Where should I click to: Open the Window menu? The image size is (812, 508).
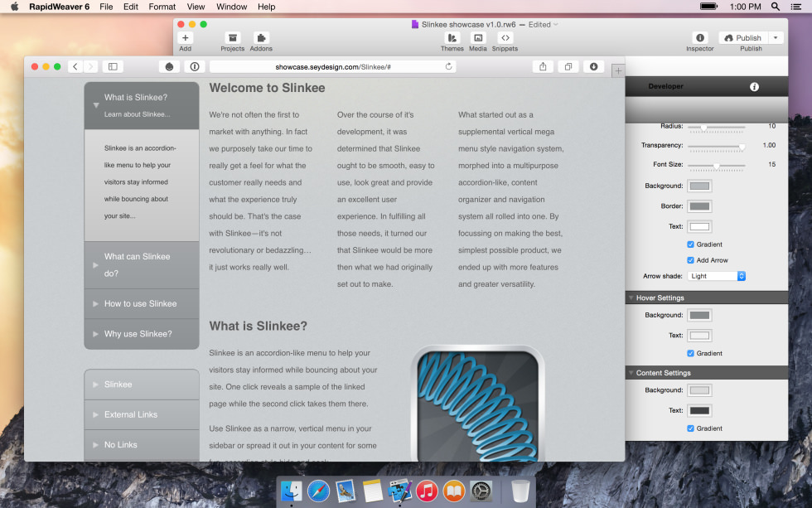[x=231, y=7]
